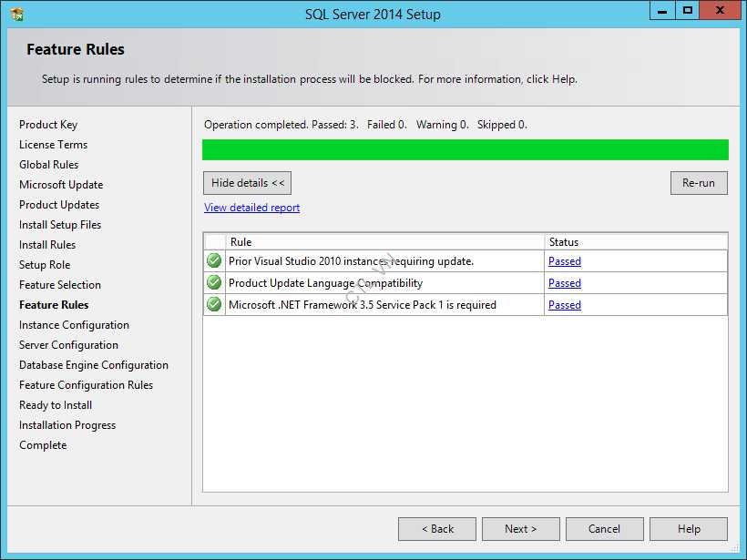Viewport: 747px width, 560px height.
Task: Open Help for Feature Rules
Action: click(689, 528)
